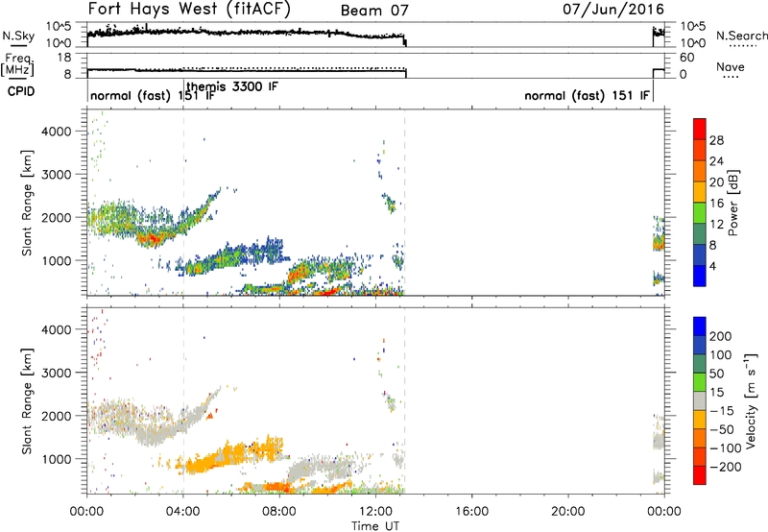Click the date '07/Jun/2016' in the header
Screen dimensions: 768x532
613,10
